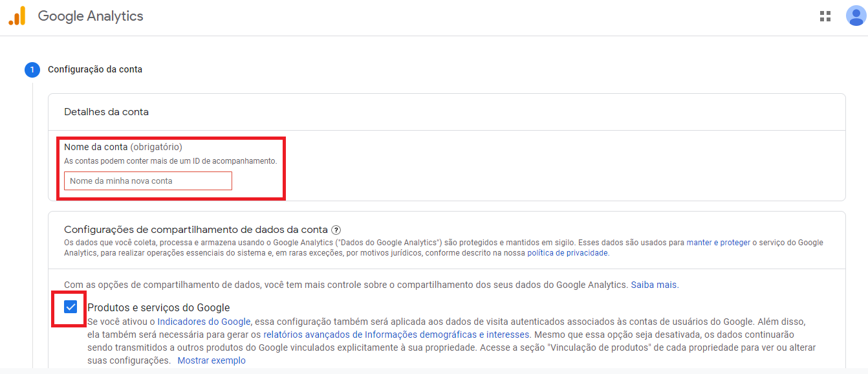Viewport: 868px width, 374px height.
Task: Open the user account avatar
Action: point(856,16)
